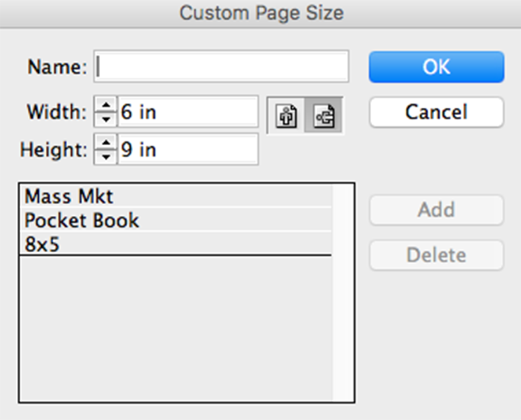This screenshot has height=420, width=521.
Task: Confirm the dialog with OK
Action: pyautogui.click(x=436, y=67)
